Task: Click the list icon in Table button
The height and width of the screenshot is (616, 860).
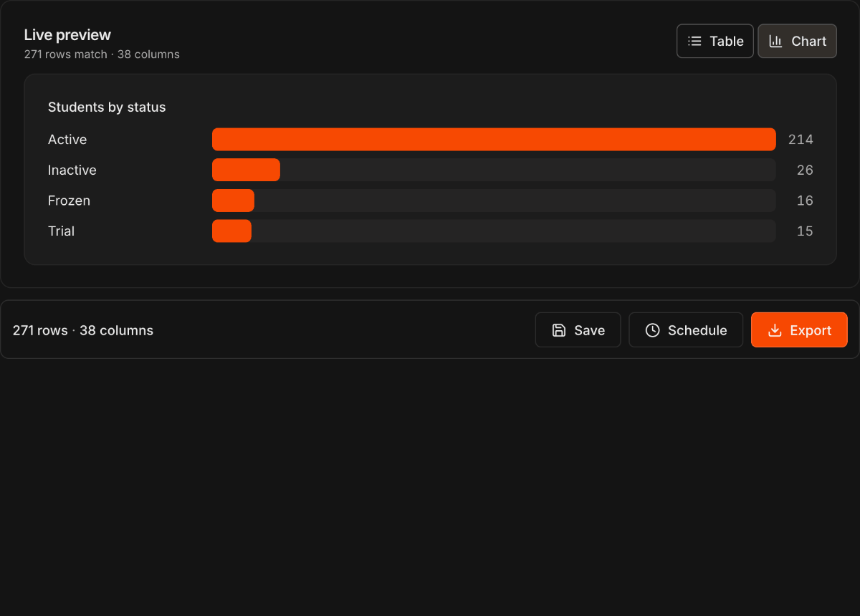Action: tap(694, 41)
